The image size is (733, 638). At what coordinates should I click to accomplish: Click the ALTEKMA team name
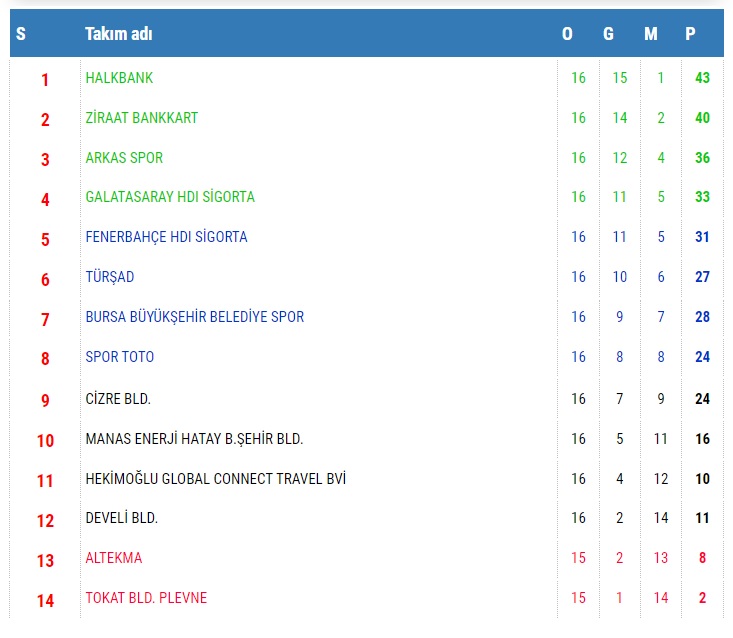point(114,558)
